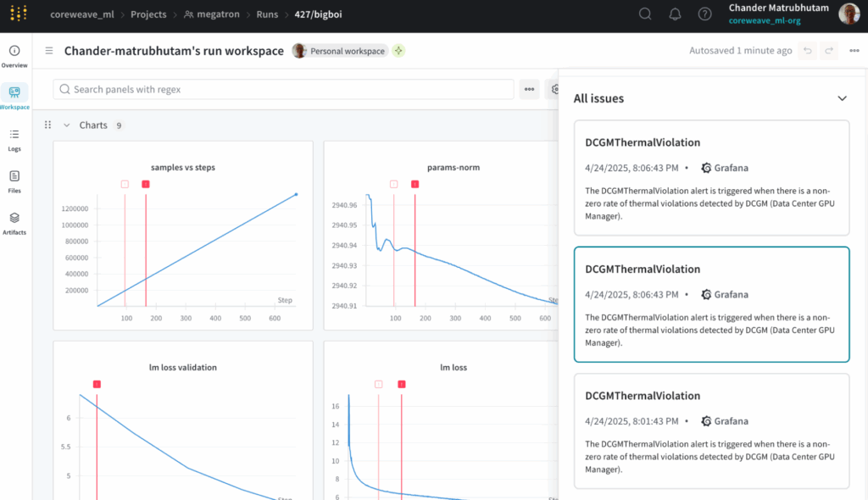Select hollow alert marker on samples vs steps
The height and width of the screenshot is (500, 868).
point(125,185)
